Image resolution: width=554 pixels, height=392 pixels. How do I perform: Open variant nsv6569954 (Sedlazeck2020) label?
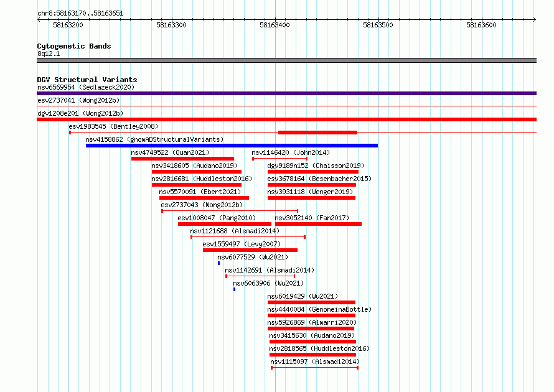[86, 87]
